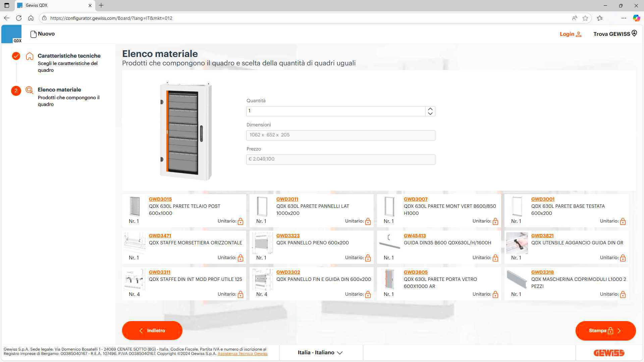Click the Trova GEWISS location pin icon
Viewport: 644px width, 362px height.
coord(634,33)
